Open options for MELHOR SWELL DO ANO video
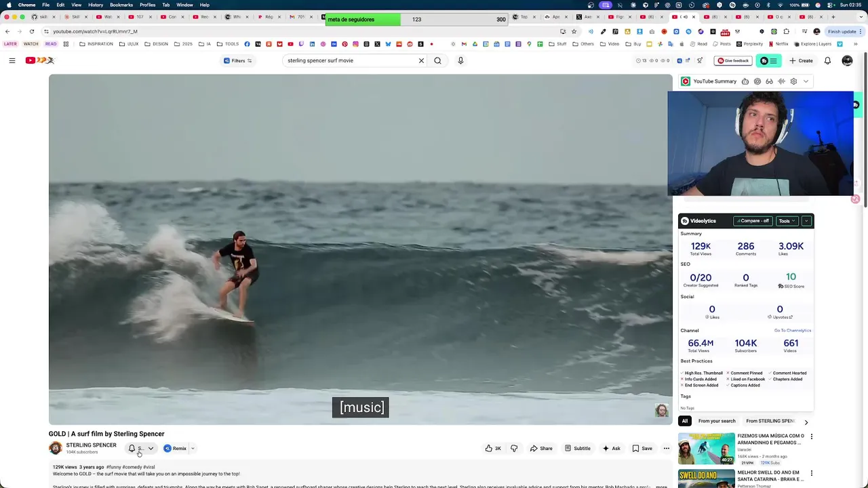 pyautogui.click(x=811, y=473)
